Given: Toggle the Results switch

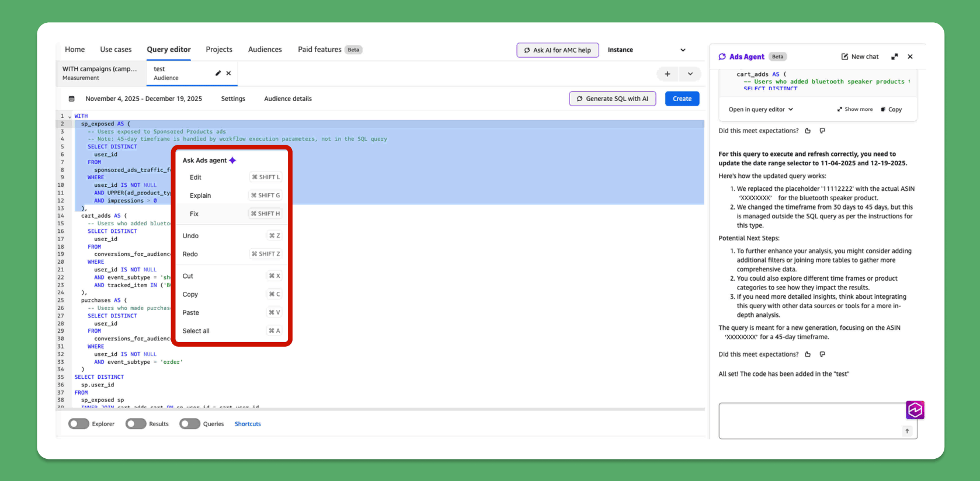Looking at the screenshot, I should pos(136,424).
